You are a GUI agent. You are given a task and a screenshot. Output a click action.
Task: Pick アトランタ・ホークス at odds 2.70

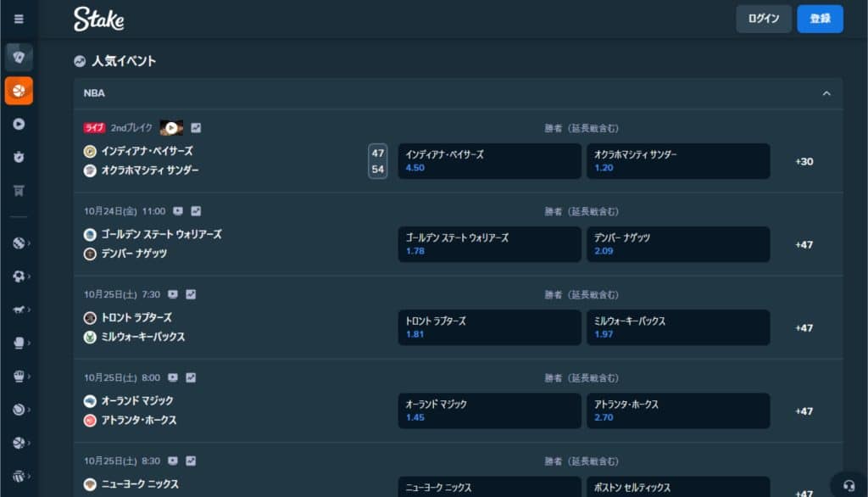(x=677, y=410)
